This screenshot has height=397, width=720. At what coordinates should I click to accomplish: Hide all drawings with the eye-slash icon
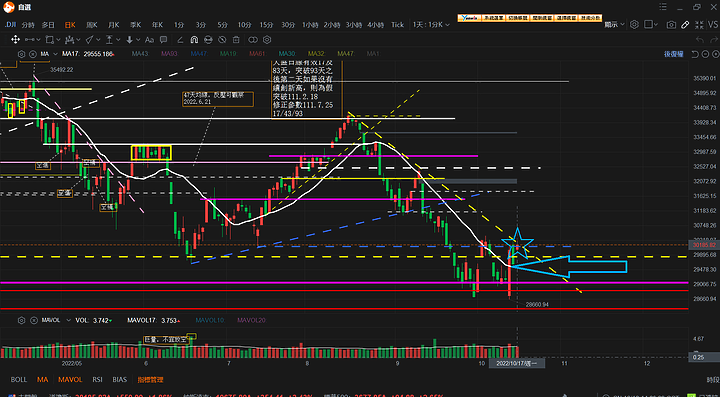coord(222,39)
